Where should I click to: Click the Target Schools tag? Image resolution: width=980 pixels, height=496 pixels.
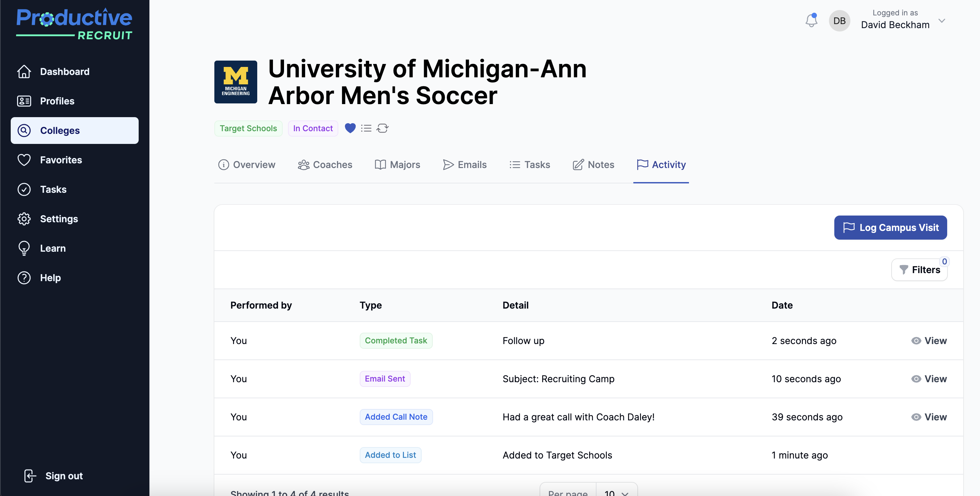pyautogui.click(x=248, y=129)
